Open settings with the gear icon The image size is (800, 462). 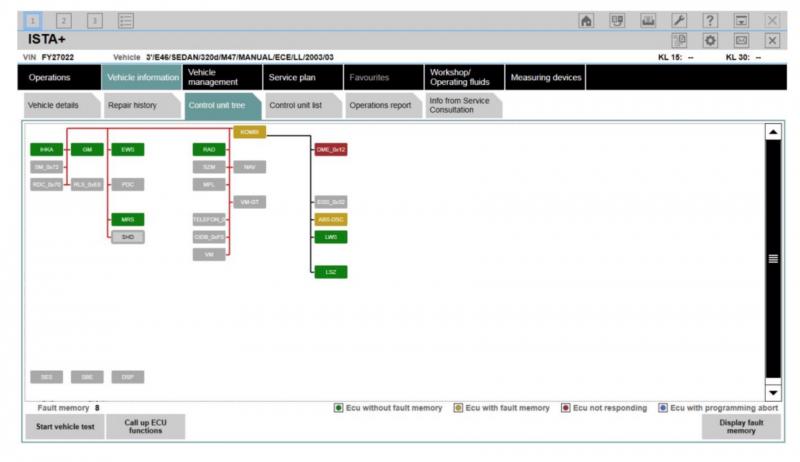click(710, 40)
